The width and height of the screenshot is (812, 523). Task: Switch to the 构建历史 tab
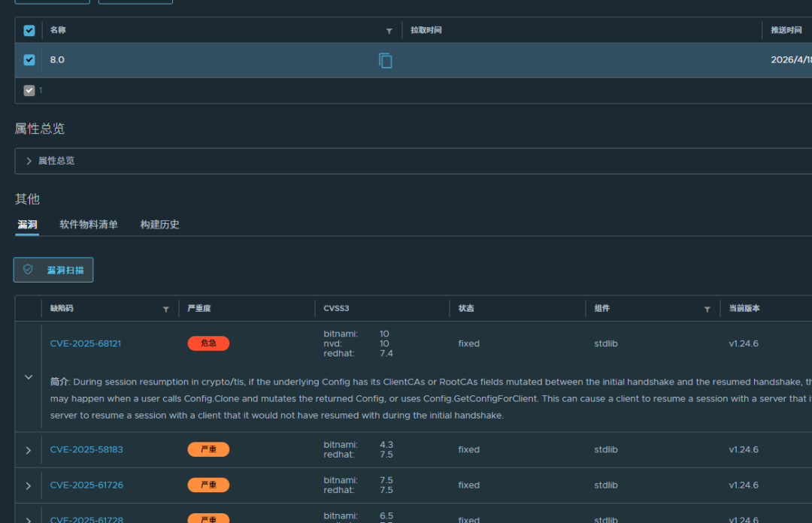[159, 224]
